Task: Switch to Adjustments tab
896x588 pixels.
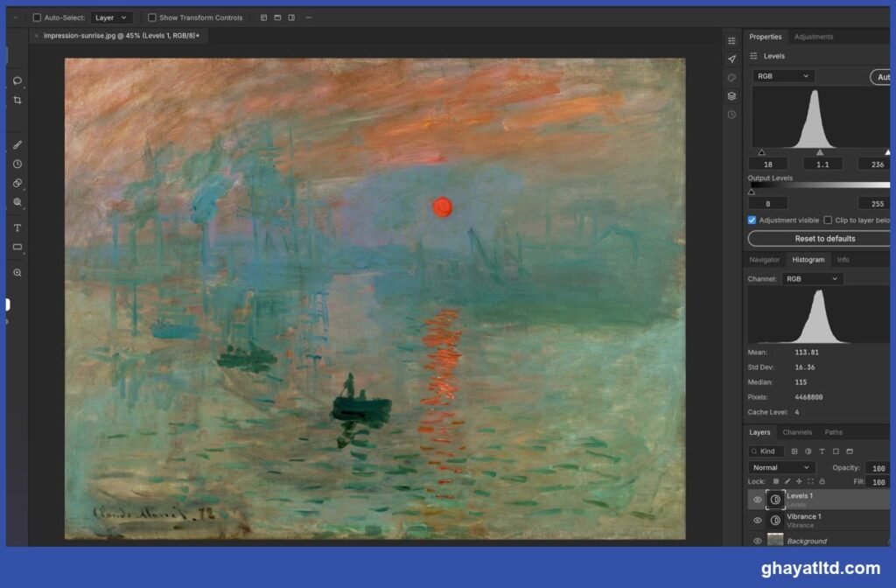Action: [x=814, y=37]
